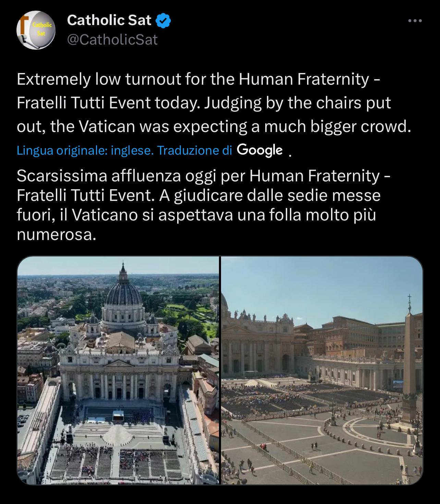The width and height of the screenshot is (440, 504).
Task: Open the left aerial basilica photo
Action: pos(118,370)
